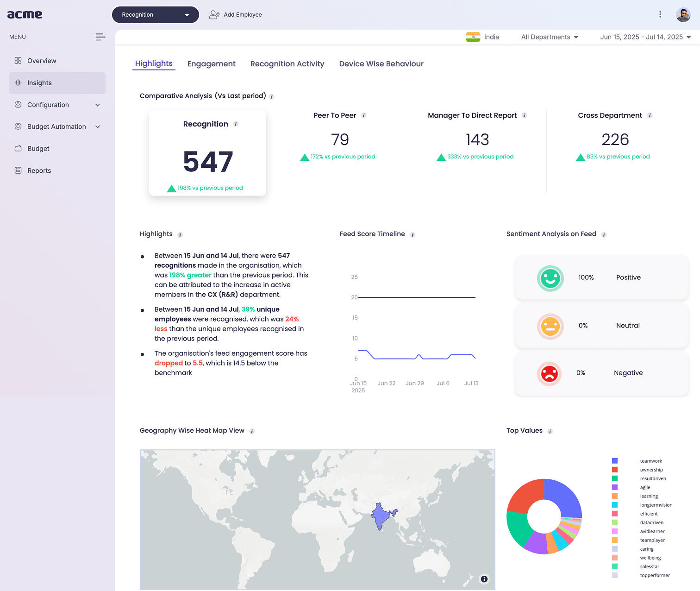This screenshot has height=591, width=700.
Task: Click info icon beside Sentiment Analysis on Feed
Action: click(604, 235)
